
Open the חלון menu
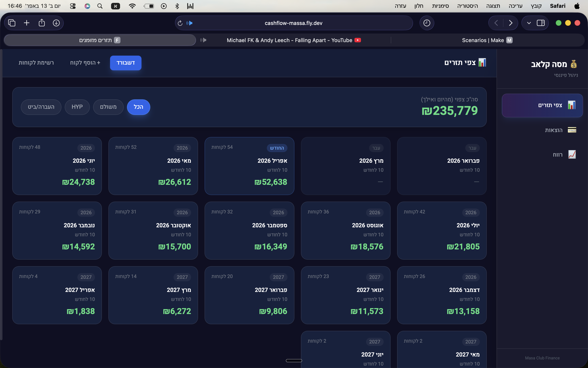coord(419,6)
